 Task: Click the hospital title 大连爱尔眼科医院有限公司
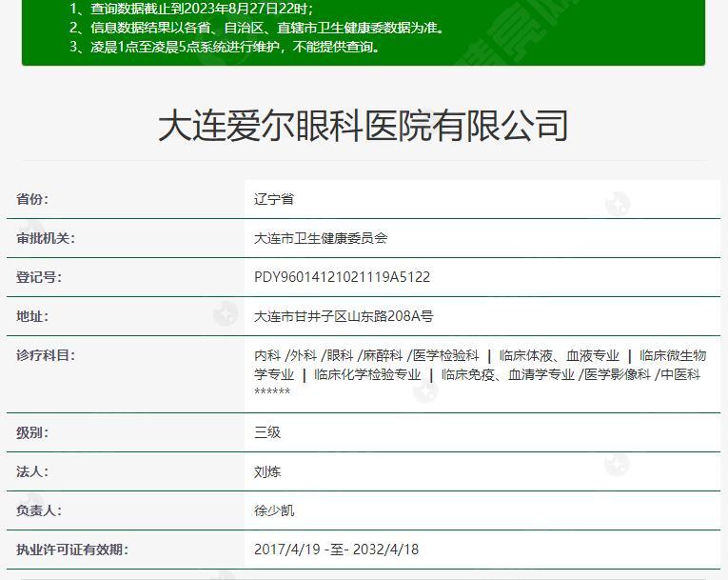364,126
